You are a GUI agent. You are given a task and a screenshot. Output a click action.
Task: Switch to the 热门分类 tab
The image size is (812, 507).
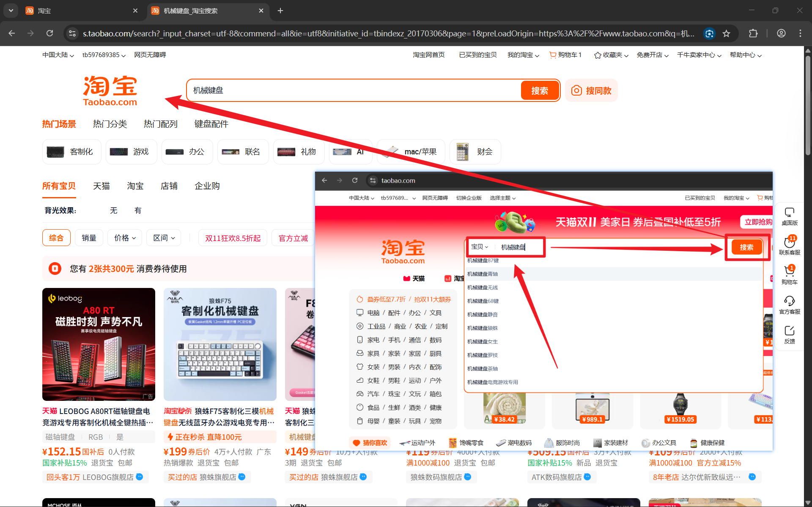(110, 124)
